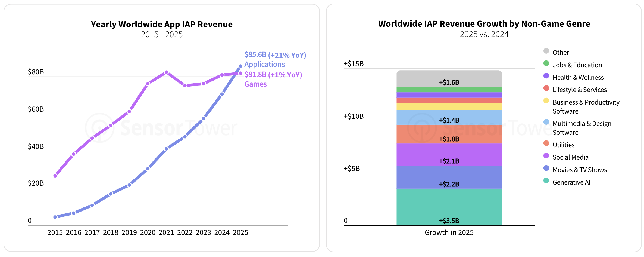Click the '2025' x-axis label
This screenshot has height=257, width=644.
[240, 232]
